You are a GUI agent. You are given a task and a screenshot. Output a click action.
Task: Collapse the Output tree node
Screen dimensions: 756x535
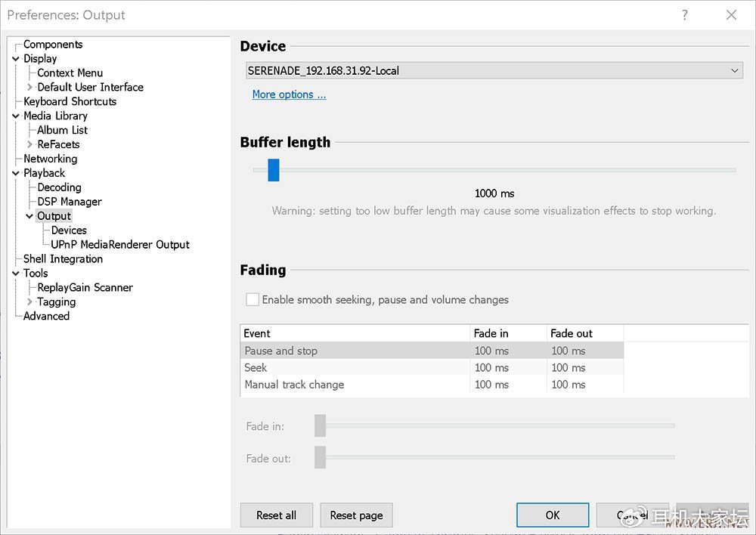(29, 216)
